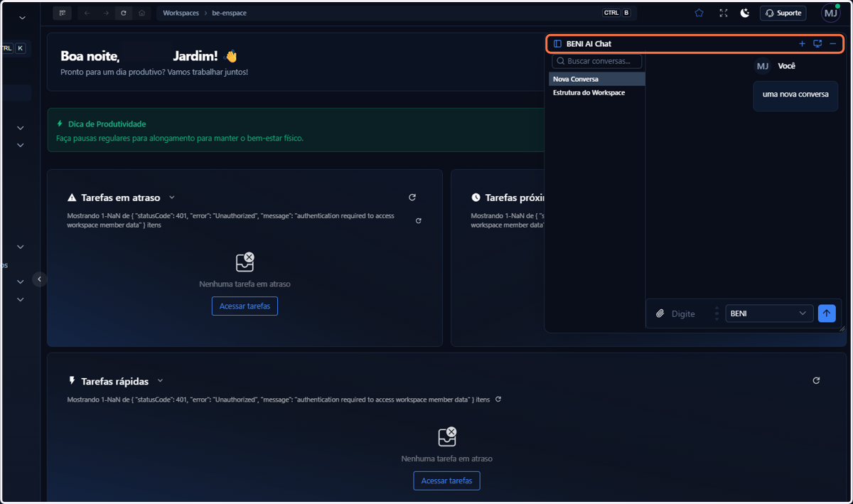Click the MJ avatar beside Você

[x=762, y=66]
